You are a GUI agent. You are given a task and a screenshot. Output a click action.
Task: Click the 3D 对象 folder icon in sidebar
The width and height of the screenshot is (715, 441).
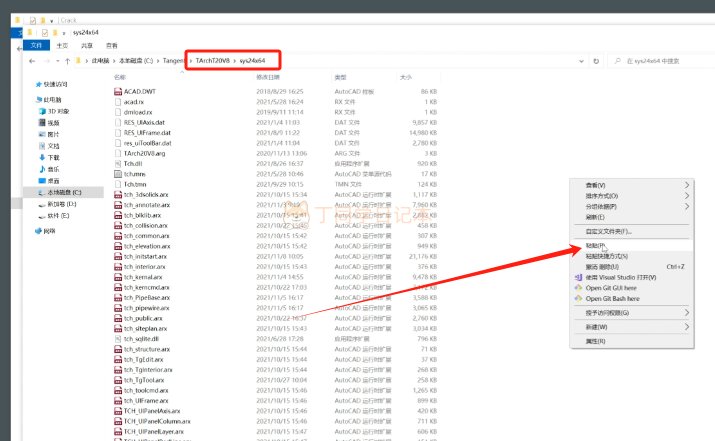tap(40, 111)
